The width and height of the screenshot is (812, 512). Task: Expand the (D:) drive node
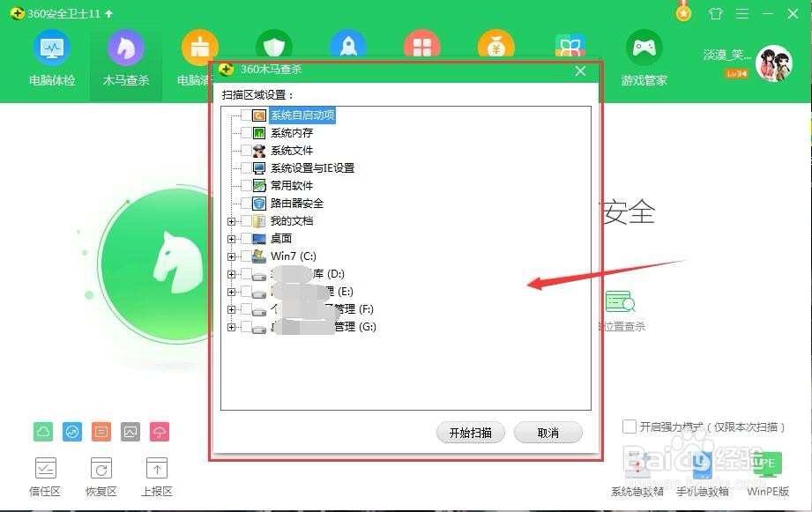pos(232,274)
